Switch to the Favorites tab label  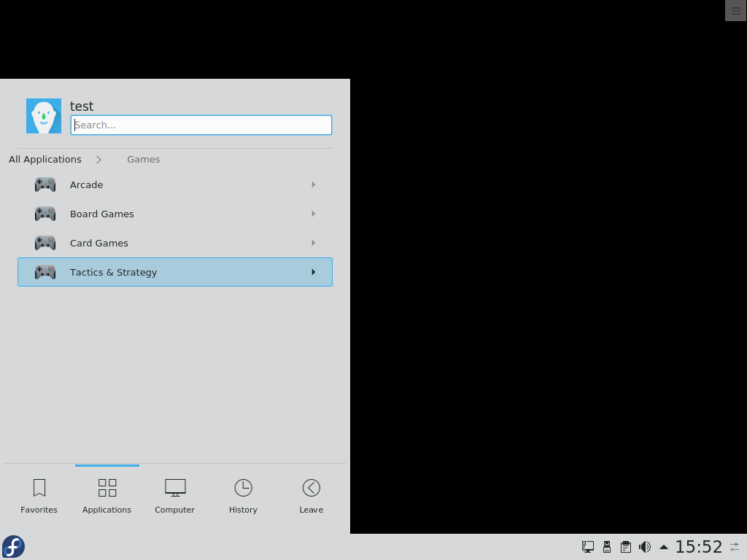click(39, 510)
